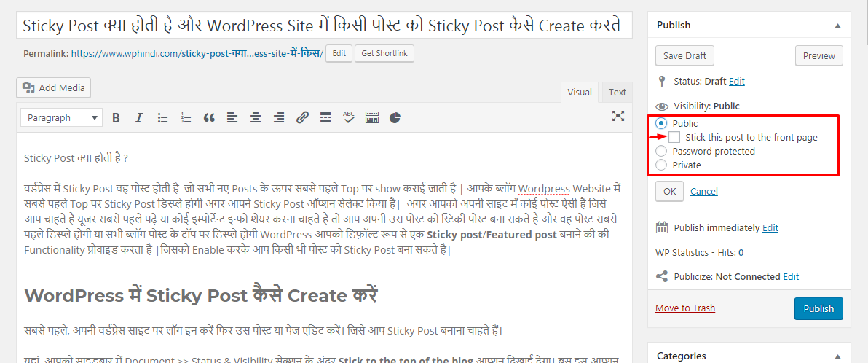Collapse the Categories panel
Image resolution: width=868 pixels, height=363 pixels.
838,356
